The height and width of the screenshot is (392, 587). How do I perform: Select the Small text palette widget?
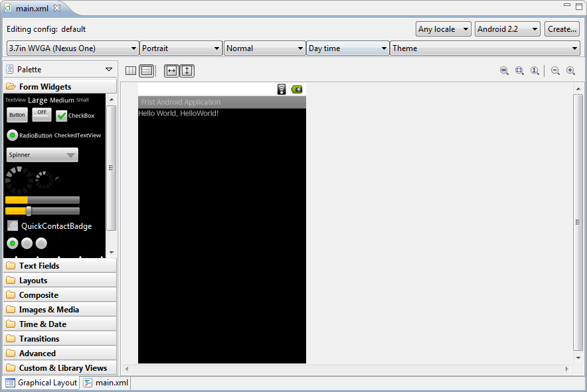pos(82,100)
